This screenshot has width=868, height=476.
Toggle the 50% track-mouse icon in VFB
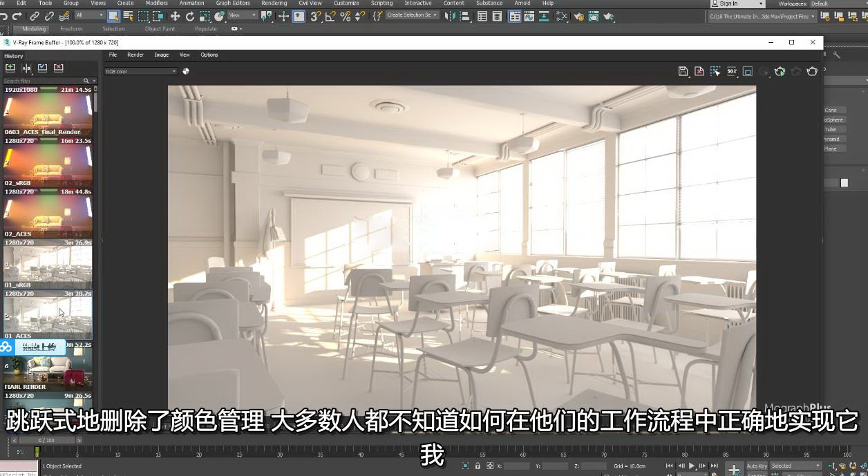(x=731, y=71)
